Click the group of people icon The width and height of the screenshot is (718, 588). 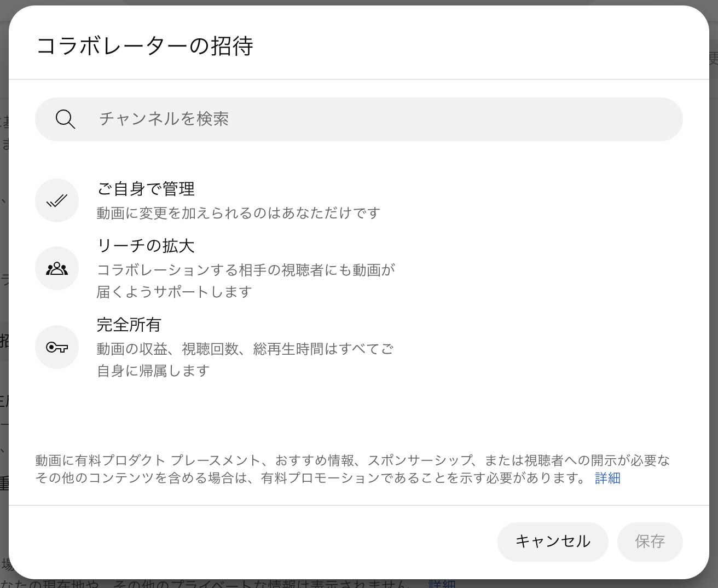[x=57, y=268]
